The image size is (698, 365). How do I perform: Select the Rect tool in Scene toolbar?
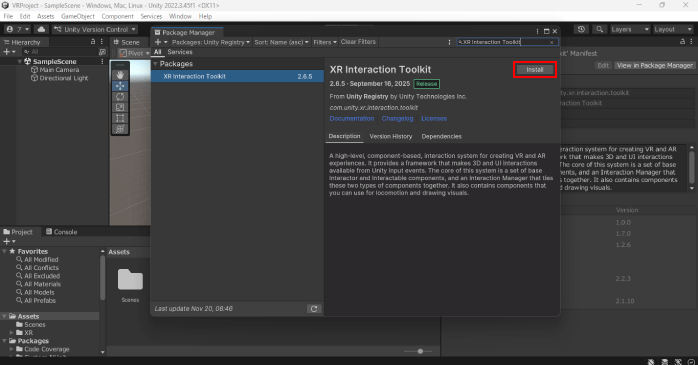point(120,118)
